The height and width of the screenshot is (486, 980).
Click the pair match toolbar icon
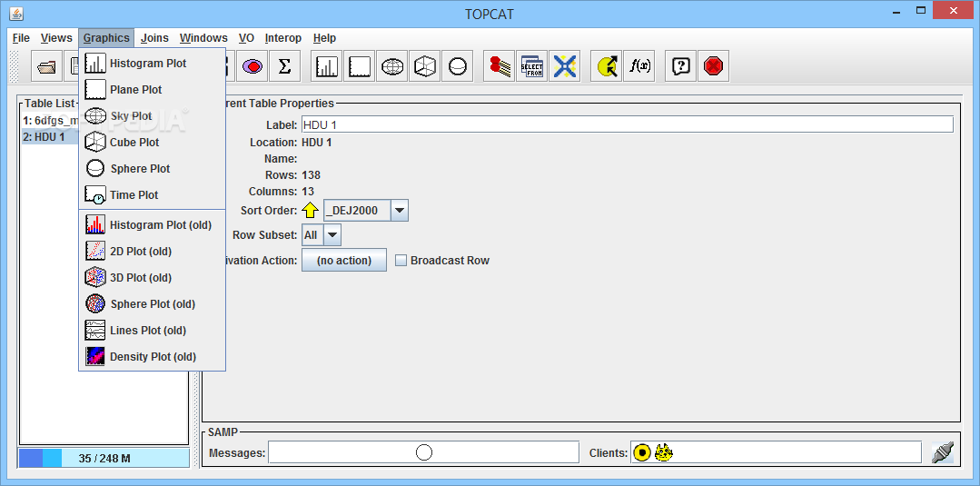tap(500, 66)
